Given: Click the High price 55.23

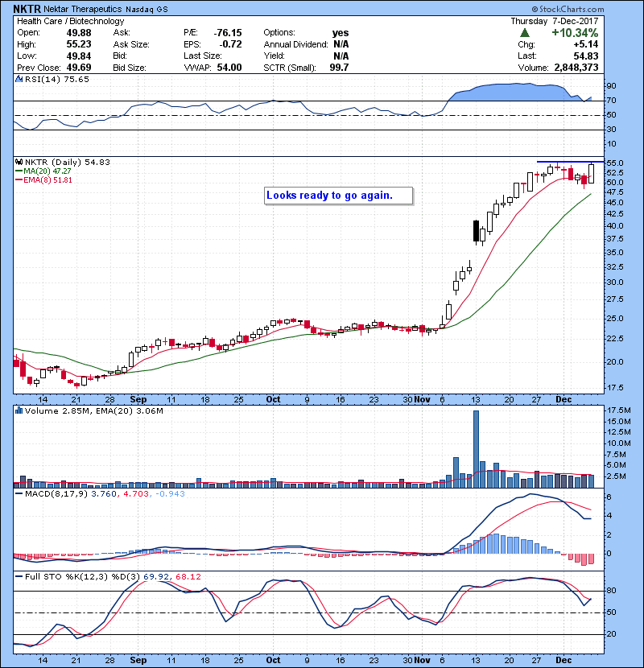Looking at the screenshot, I should click(x=79, y=44).
